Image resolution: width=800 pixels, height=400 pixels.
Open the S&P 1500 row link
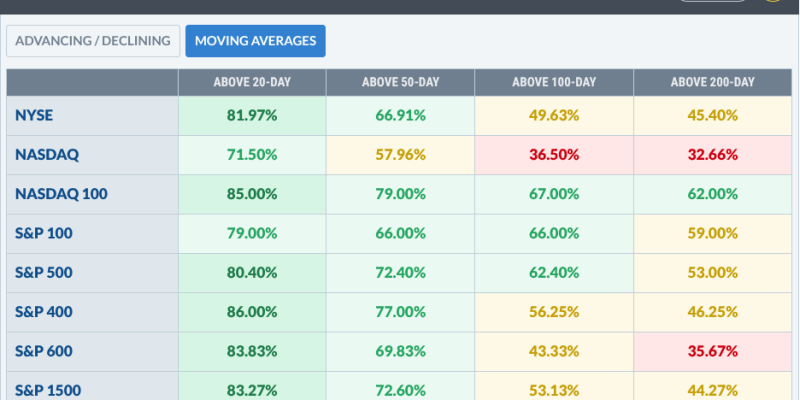[48, 390]
